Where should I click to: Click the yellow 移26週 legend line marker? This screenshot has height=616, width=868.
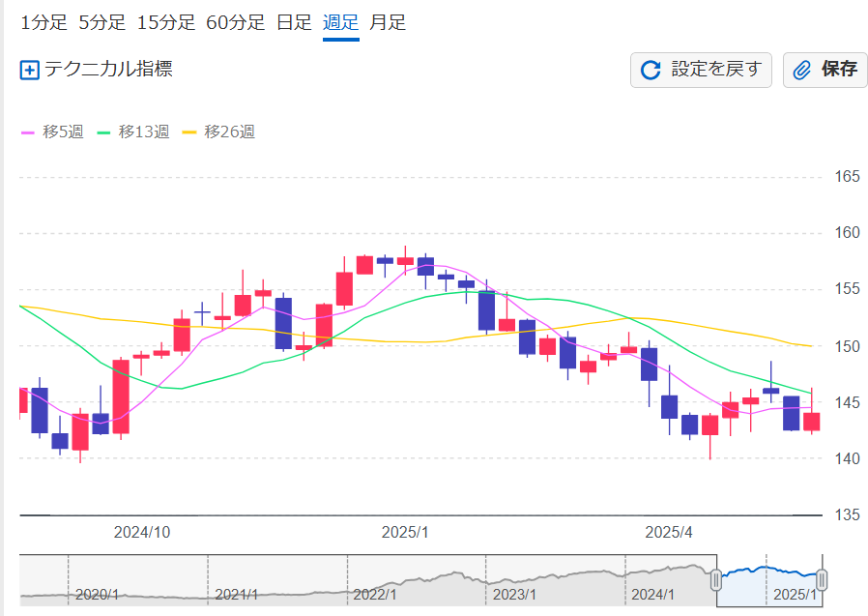(189, 132)
